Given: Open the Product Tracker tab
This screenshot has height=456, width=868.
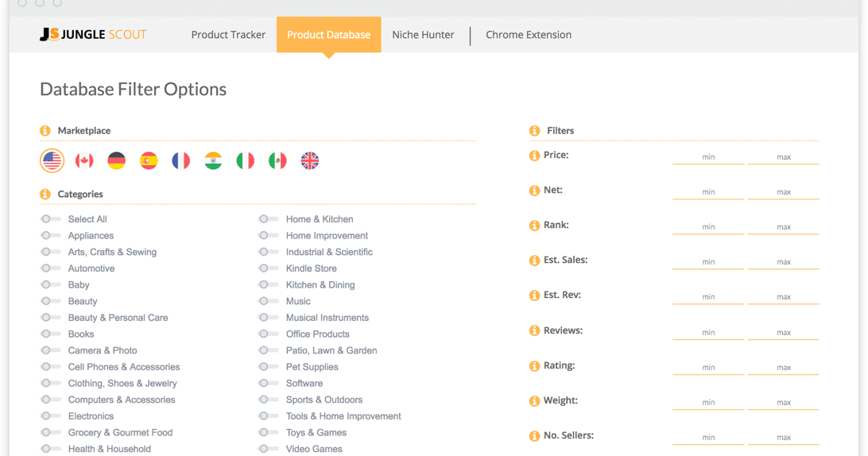Looking at the screenshot, I should 228,34.
